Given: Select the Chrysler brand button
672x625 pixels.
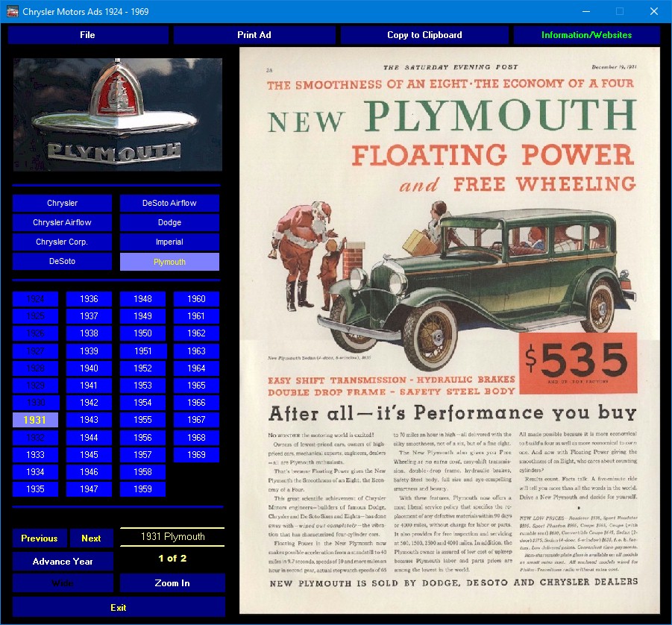Looking at the screenshot, I should (62, 203).
